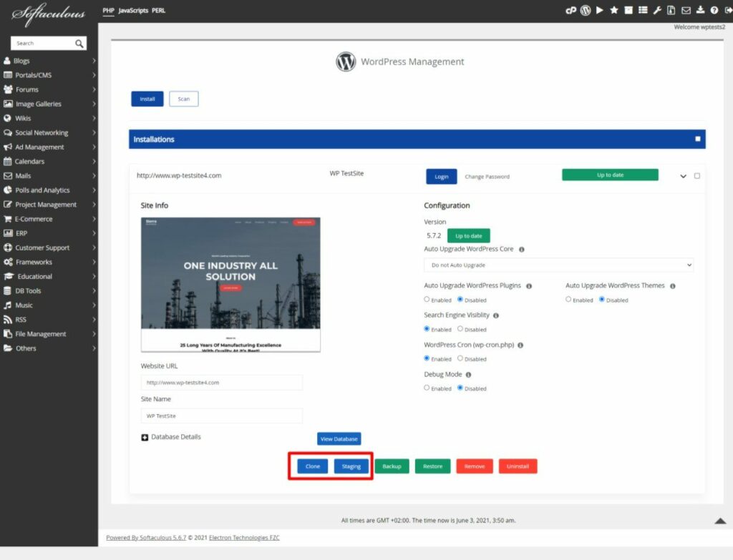Image resolution: width=733 pixels, height=560 pixels.
Task: Click the Clone button
Action: tap(313, 466)
